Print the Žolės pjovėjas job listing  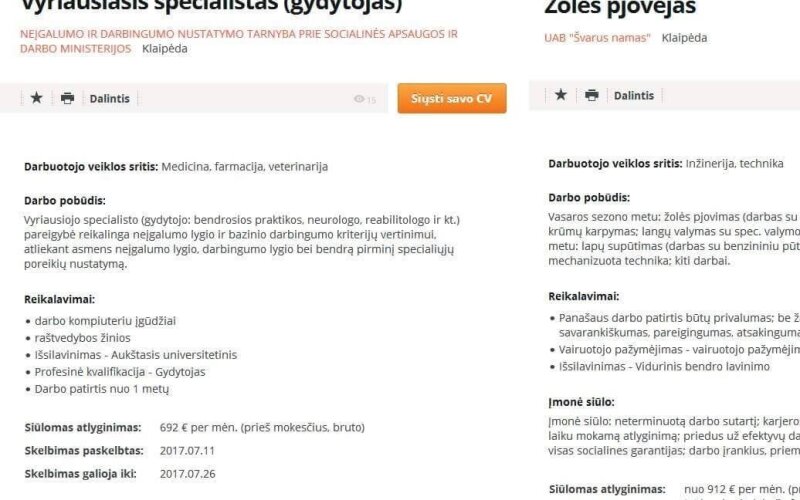pyautogui.click(x=592, y=95)
